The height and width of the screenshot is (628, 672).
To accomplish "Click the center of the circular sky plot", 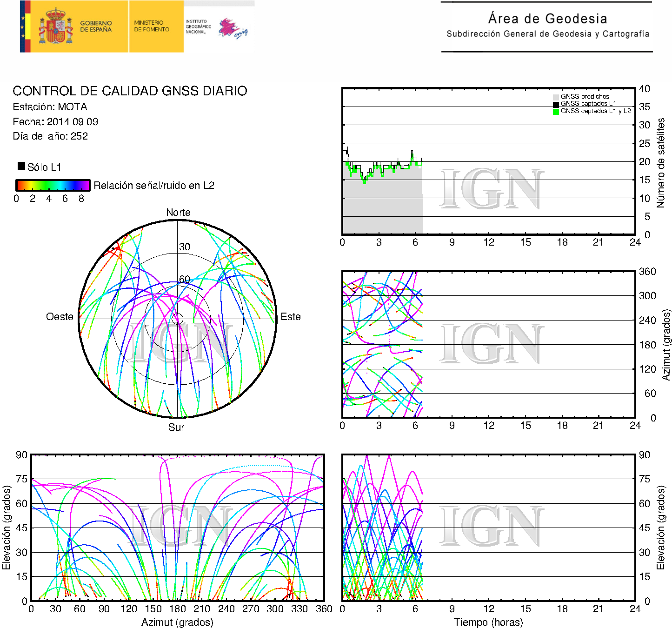I will tap(177, 319).
